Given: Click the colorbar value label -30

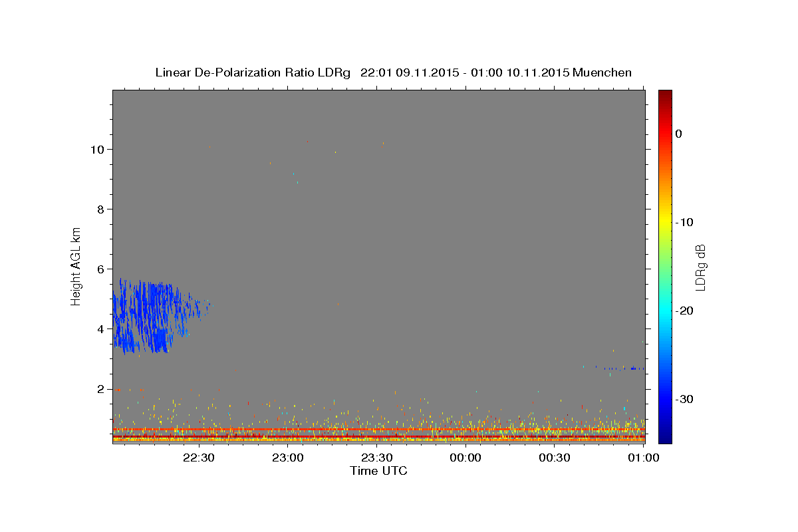Looking at the screenshot, I should [686, 399].
